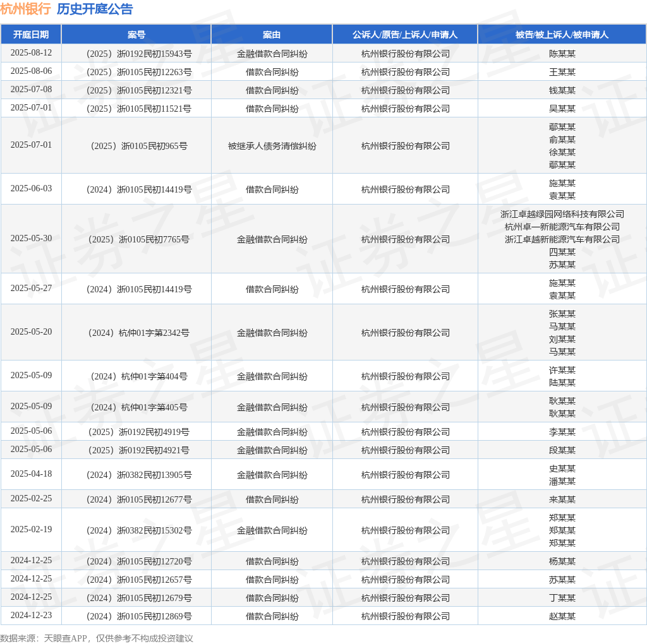Click case number 浙0105民初12321号
Screen dimensions: 647x644
139,90
